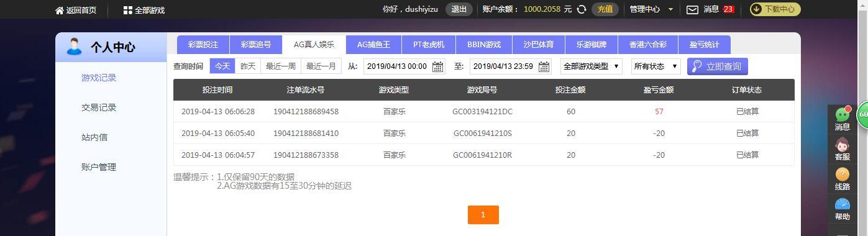Click the 盈亏金额 column header

(659, 90)
